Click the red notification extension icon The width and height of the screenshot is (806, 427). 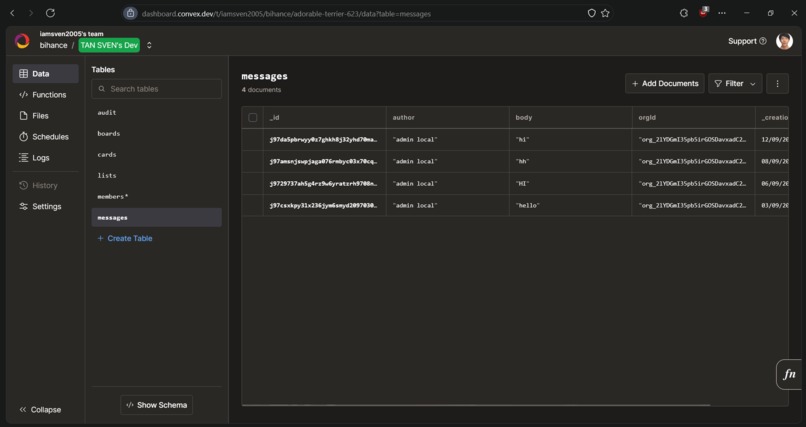703,13
